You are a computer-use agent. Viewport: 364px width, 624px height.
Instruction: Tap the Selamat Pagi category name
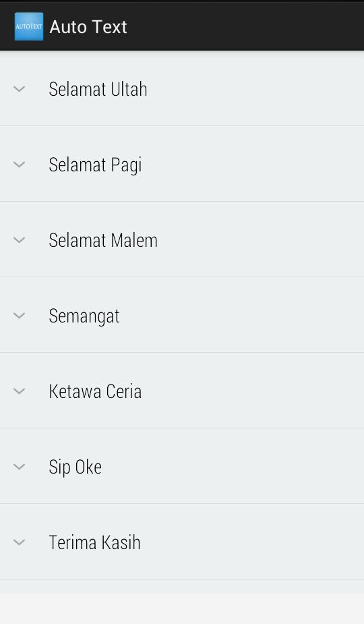tap(95, 165)
